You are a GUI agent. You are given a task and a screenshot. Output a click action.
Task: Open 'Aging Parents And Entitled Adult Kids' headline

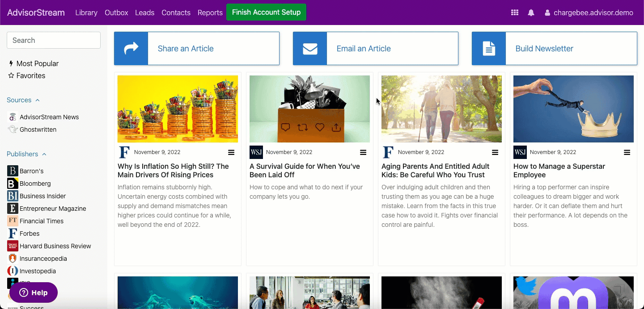[x=436, y=171]
